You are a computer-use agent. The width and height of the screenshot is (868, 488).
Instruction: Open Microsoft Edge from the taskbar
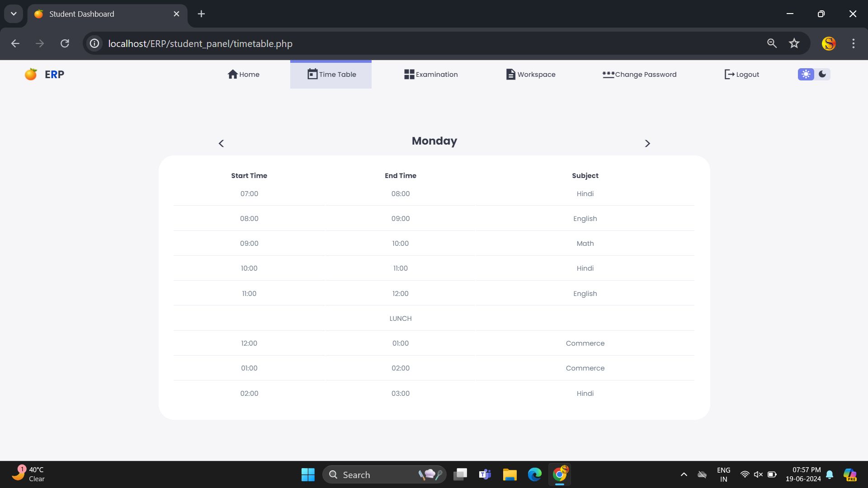click(x=534, y=474)
